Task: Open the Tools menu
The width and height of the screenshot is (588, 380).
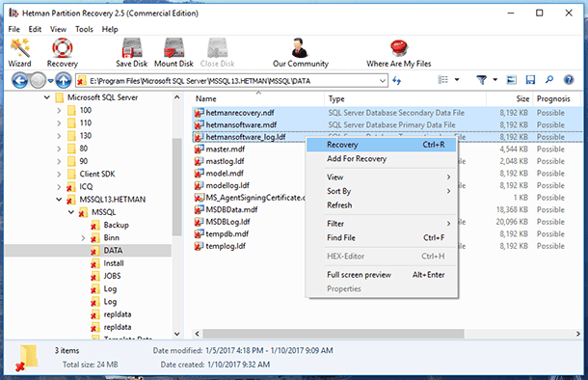Action: [84, 29]
